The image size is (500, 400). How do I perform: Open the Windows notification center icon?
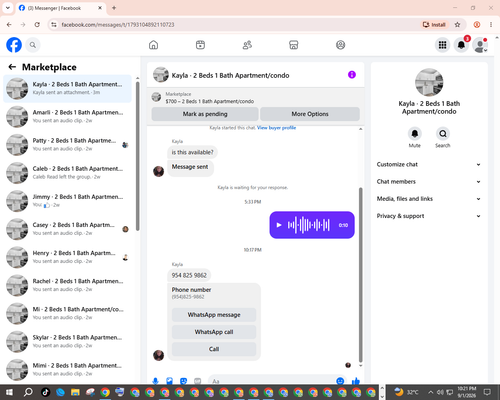point(487,392)
